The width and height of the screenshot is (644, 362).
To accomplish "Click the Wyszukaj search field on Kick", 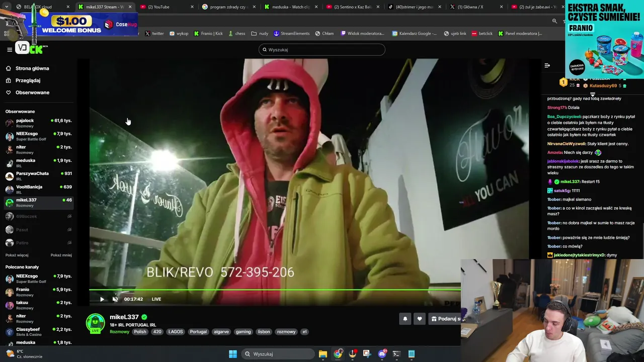I will 322,50.
